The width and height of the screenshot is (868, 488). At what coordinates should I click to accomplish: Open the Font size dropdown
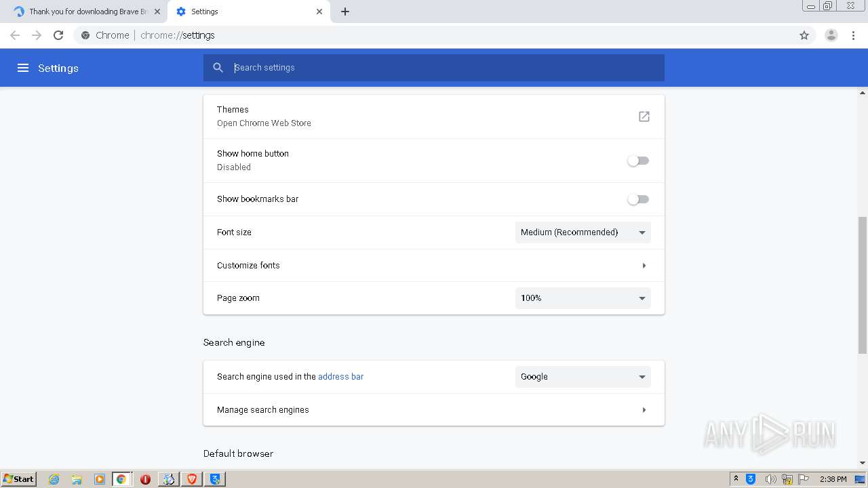coord(583,232)
